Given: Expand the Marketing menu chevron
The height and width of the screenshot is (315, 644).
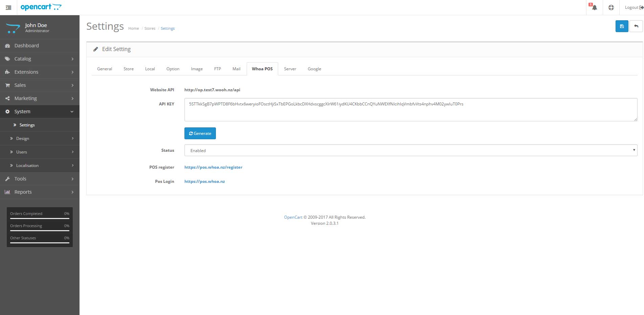Looking at the screenshot, I should click(x=72, y=98).
